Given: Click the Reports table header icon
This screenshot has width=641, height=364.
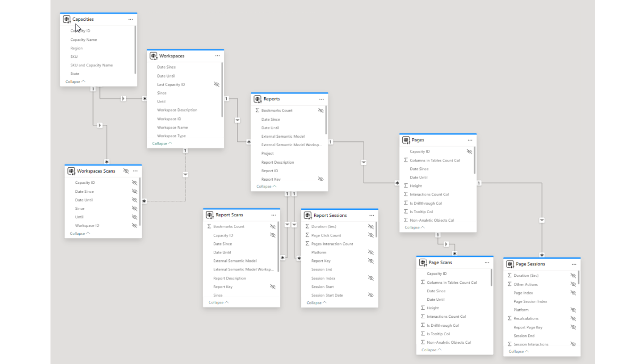Looking at the screenshot, I should tap(257, 99).
